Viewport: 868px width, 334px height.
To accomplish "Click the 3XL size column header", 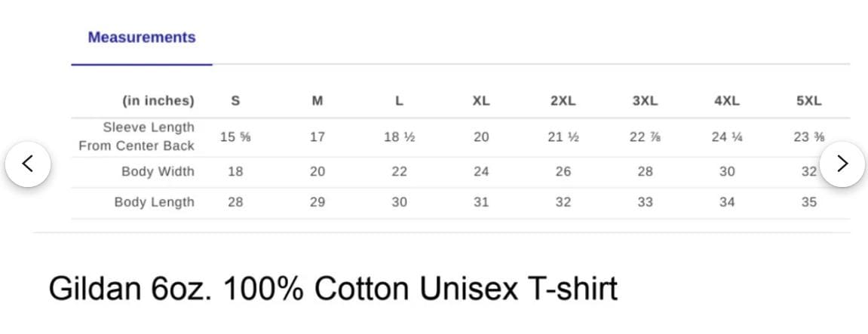I will tap(645, 101).
